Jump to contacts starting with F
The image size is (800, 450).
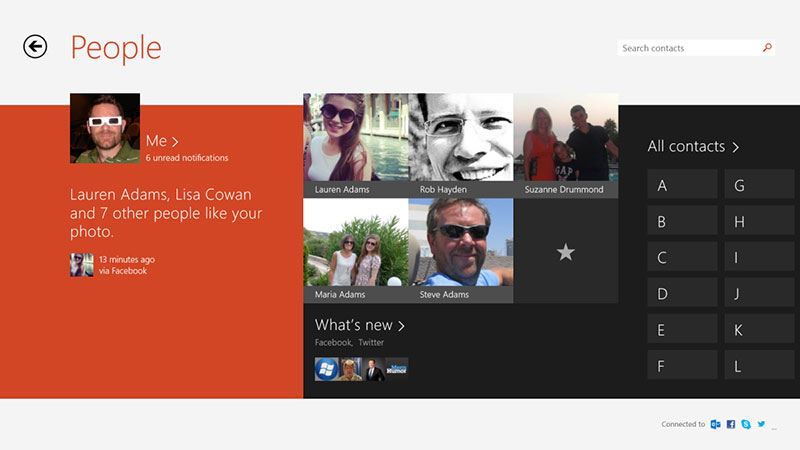(x=682, y=365)
